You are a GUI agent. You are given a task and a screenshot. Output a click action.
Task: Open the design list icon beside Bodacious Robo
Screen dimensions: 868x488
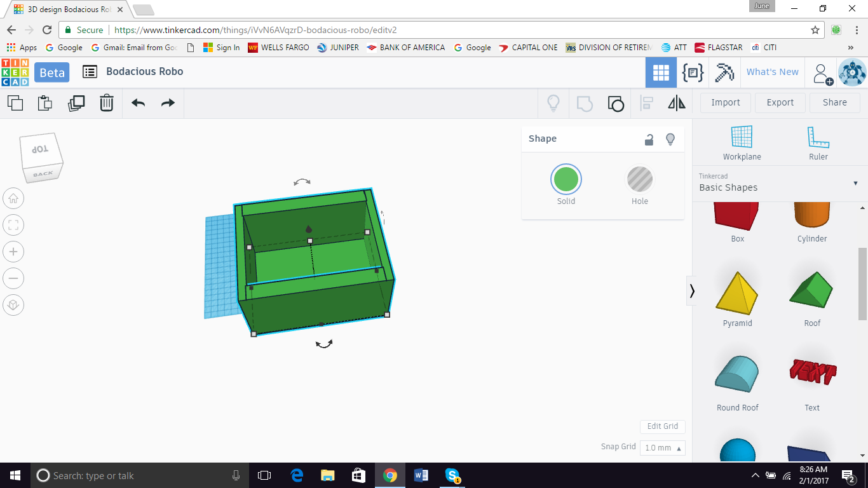coord(90,72)
